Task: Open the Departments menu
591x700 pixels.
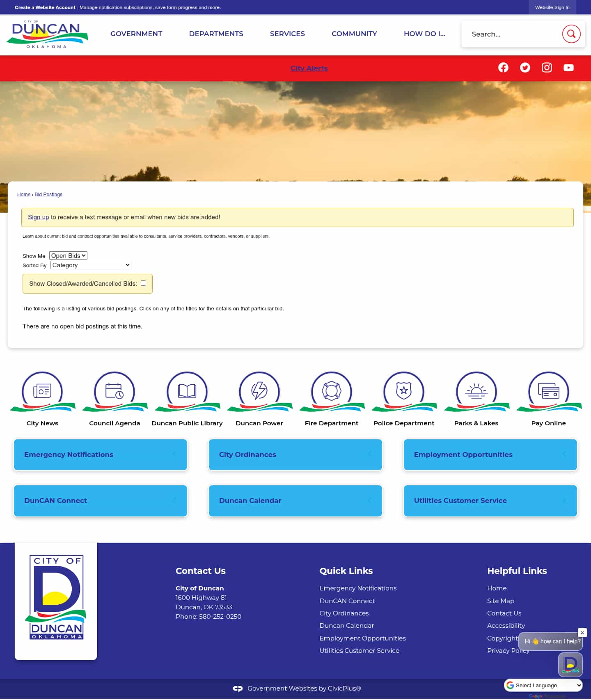Action: (x=216, y=34)
